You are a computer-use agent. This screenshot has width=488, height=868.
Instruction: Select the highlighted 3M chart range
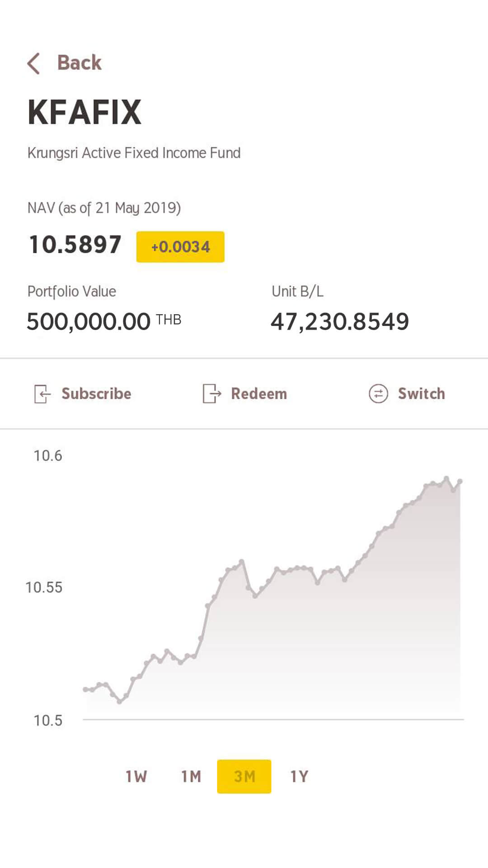tap(244, 777)
